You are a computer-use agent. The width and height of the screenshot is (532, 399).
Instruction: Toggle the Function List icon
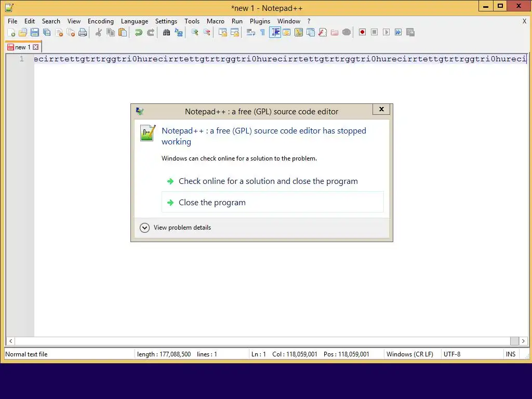(x=323, y=32)
